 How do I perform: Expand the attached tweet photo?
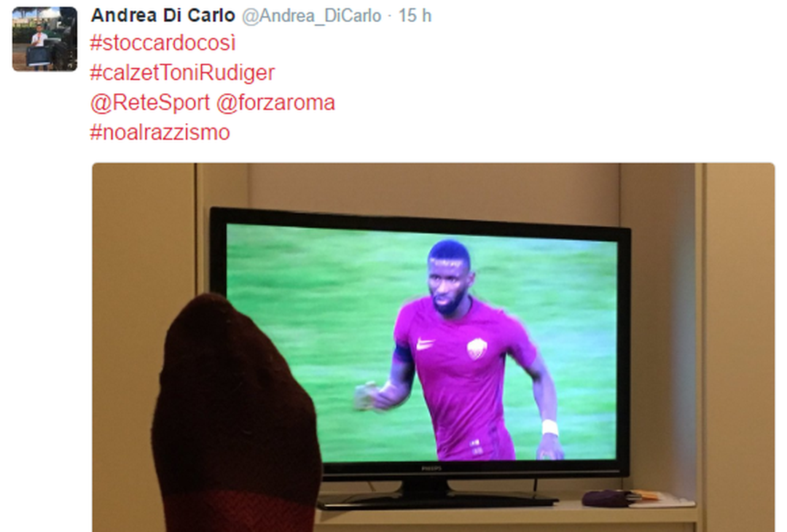434,348
